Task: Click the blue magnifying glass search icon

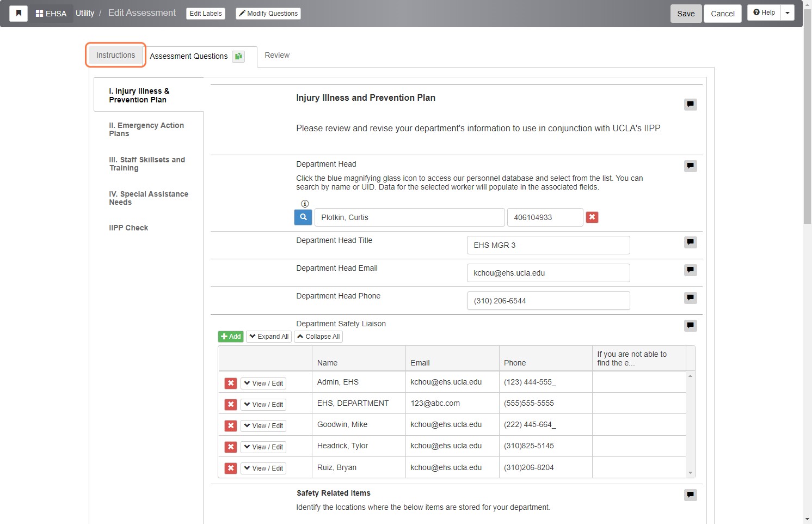Action: pyautogui.click(x=303, y=217)
